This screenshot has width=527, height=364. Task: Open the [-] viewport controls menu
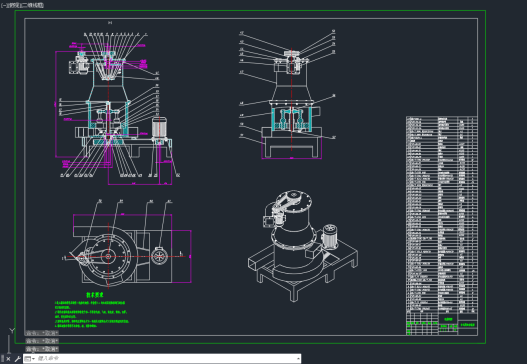pos(3,5)
